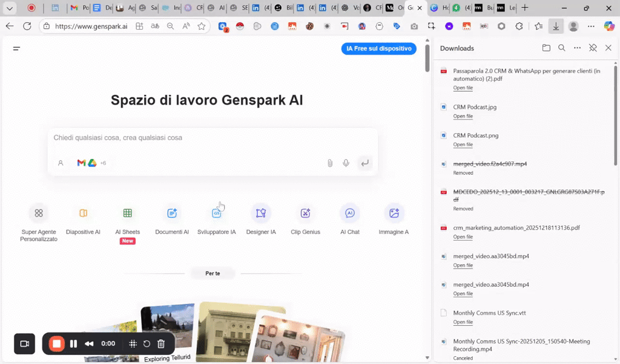This screenshot has height=364, width=620.
Task: Rewind the recording
Action: click(89, 344)
